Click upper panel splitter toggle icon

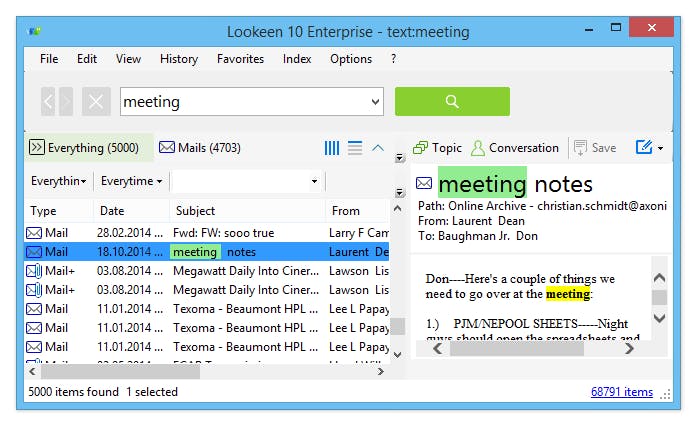tap(400, 158)
